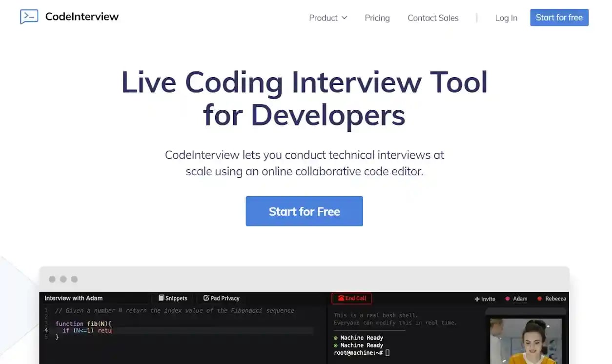This screenshot has width=612, height=364.
Task: Click the Log In link
Action: [x=506, y=18]
